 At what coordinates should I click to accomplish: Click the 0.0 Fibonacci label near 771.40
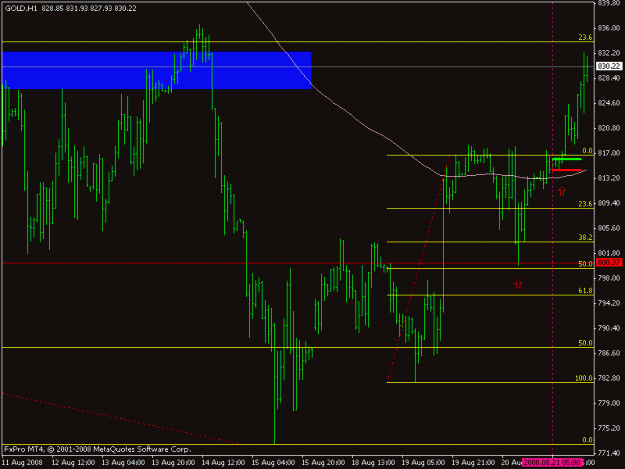pos(588,440)
